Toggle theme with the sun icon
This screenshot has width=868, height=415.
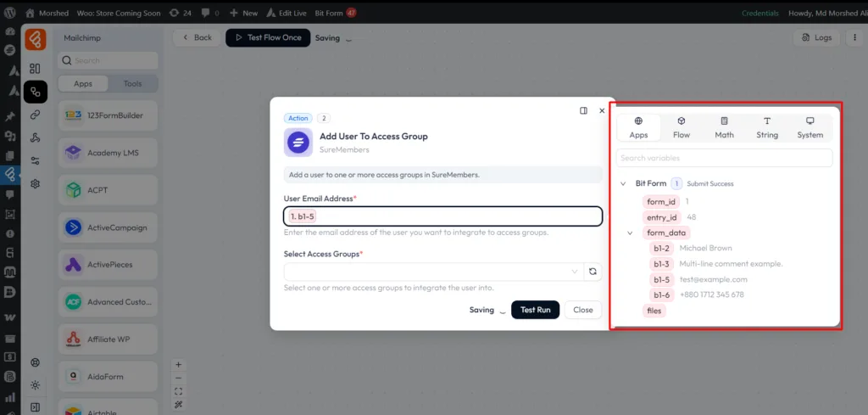click(x=35, y=385)
